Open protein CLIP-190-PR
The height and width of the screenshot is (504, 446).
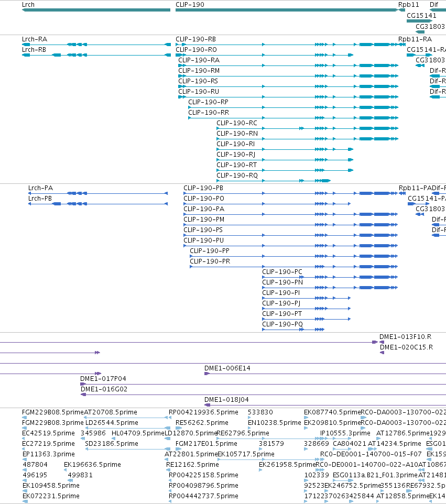pyautogui.click(x=210, y=261)
